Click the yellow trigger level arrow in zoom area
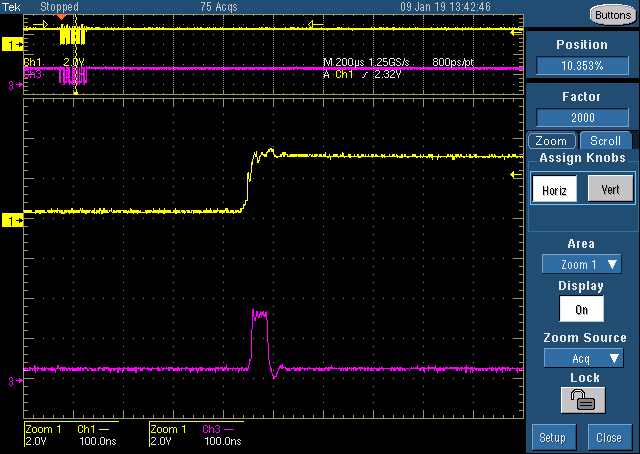 517,175
